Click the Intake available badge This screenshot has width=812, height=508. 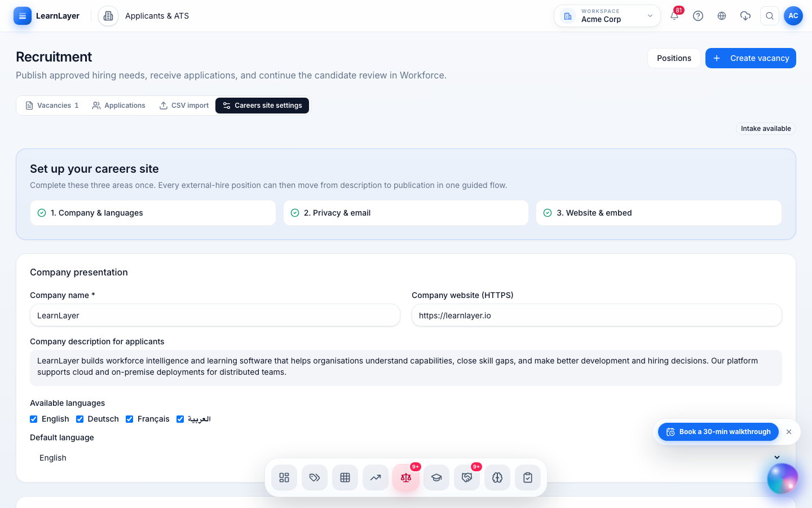click(x=766, y=129)
